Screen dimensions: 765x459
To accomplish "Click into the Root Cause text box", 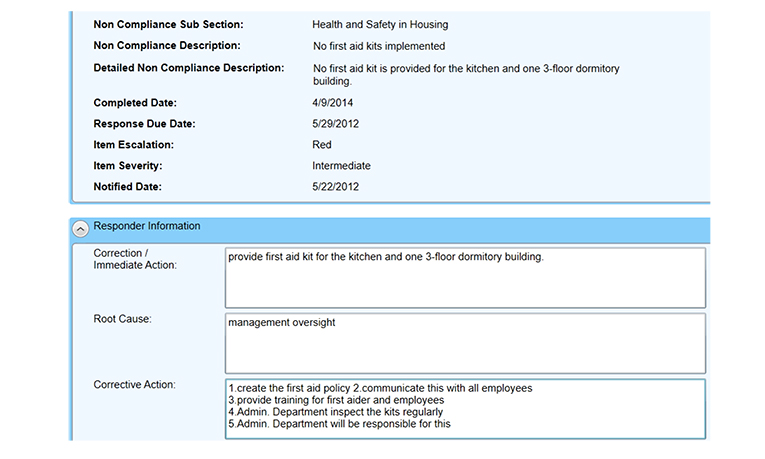I will (465, 343).
